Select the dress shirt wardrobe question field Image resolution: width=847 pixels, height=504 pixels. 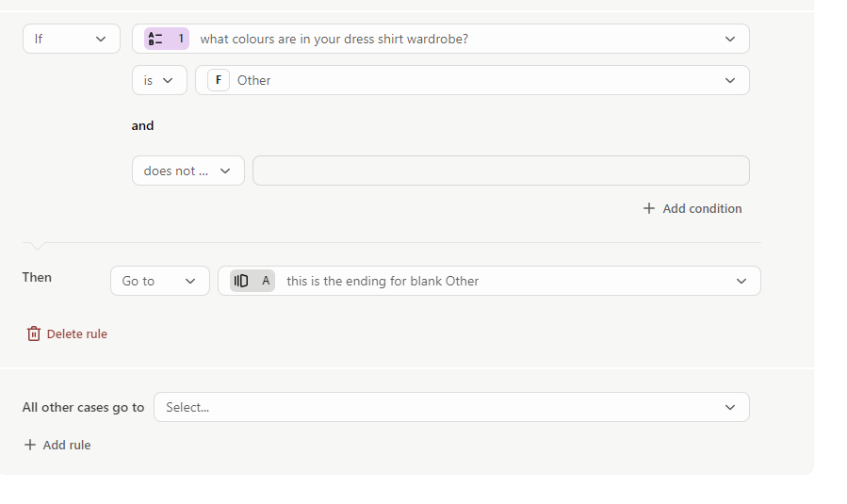point(441,39)
